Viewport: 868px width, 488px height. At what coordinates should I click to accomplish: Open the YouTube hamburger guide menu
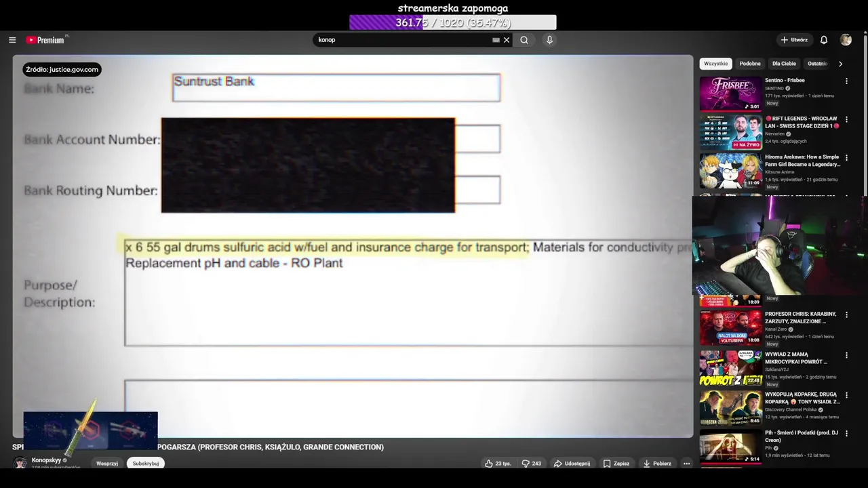tap(12, 40)
